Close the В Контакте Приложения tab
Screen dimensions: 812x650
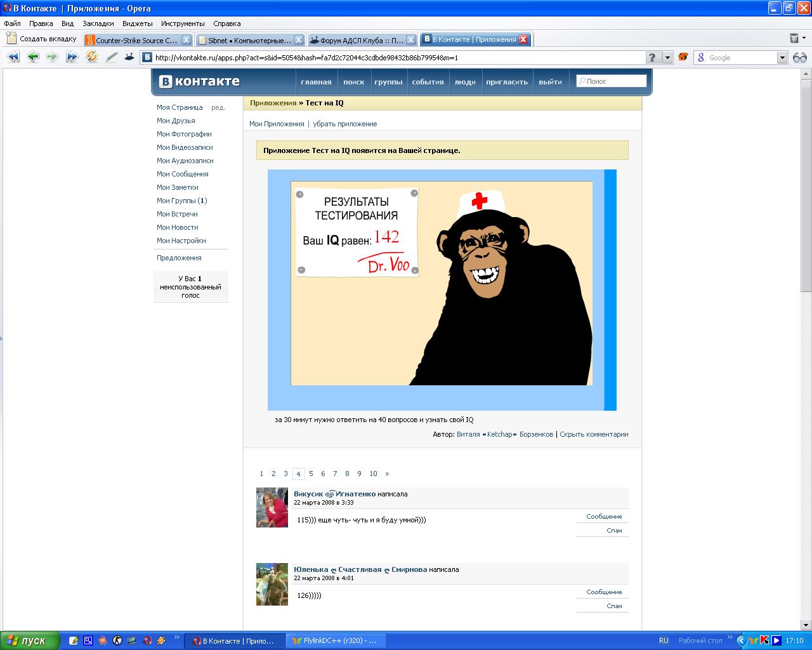tap(523, 39)
